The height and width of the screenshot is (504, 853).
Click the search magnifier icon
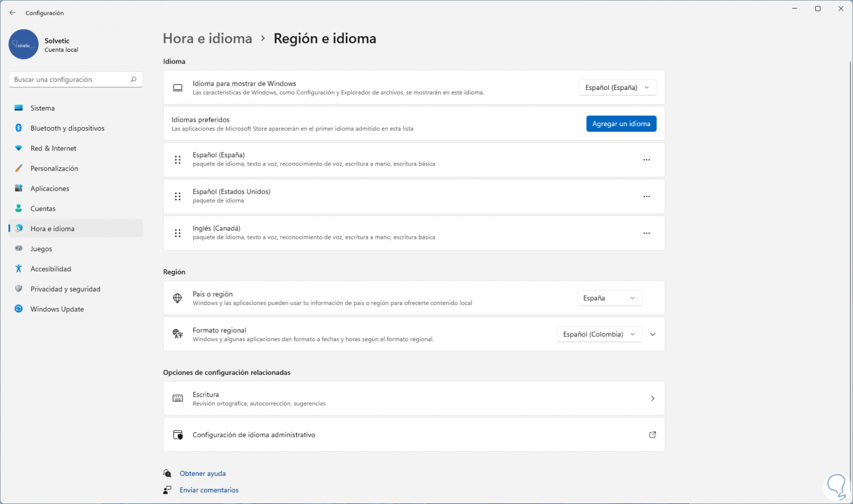tap(133, 80)
